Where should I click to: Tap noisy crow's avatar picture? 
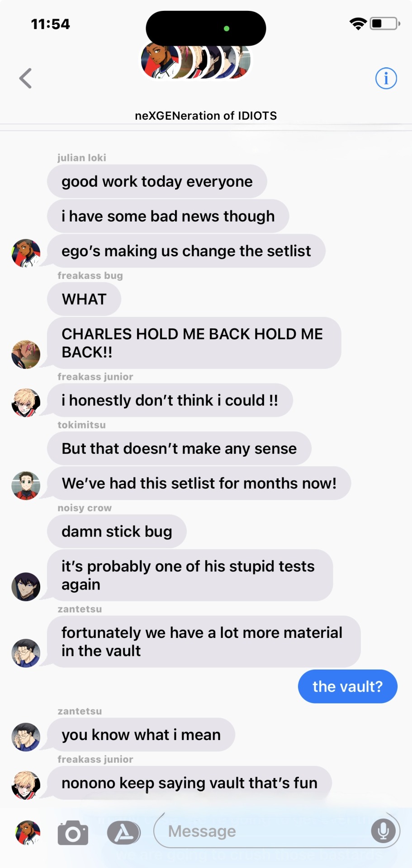tap(26, 587)
